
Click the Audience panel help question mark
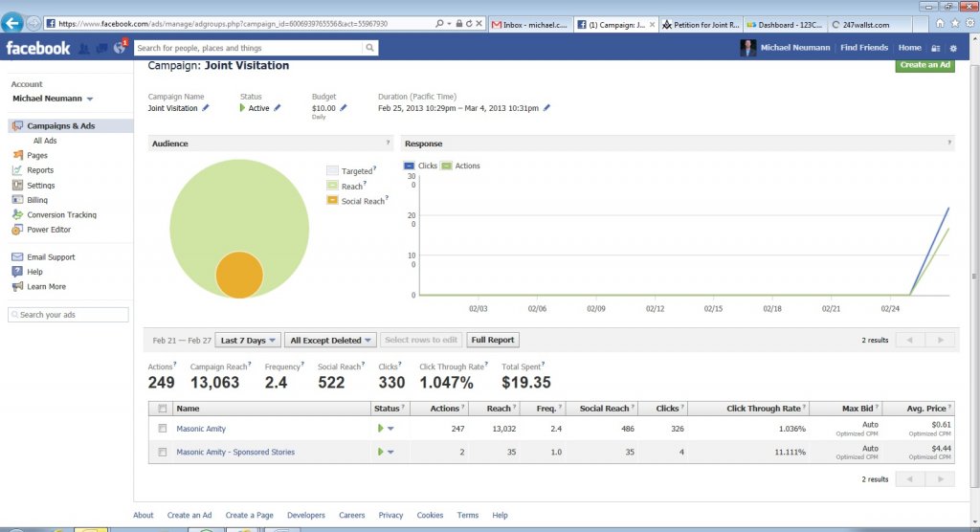[389, 143]
